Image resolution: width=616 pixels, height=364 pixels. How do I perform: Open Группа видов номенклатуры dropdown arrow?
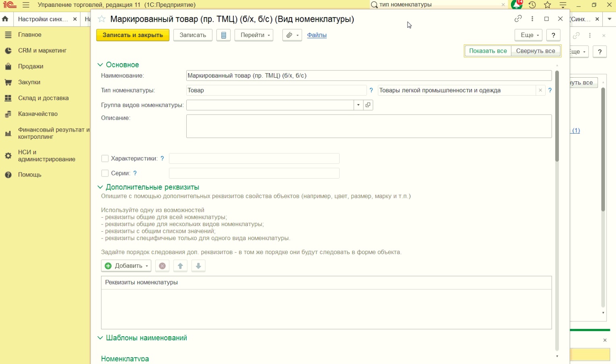coord(358,105)
